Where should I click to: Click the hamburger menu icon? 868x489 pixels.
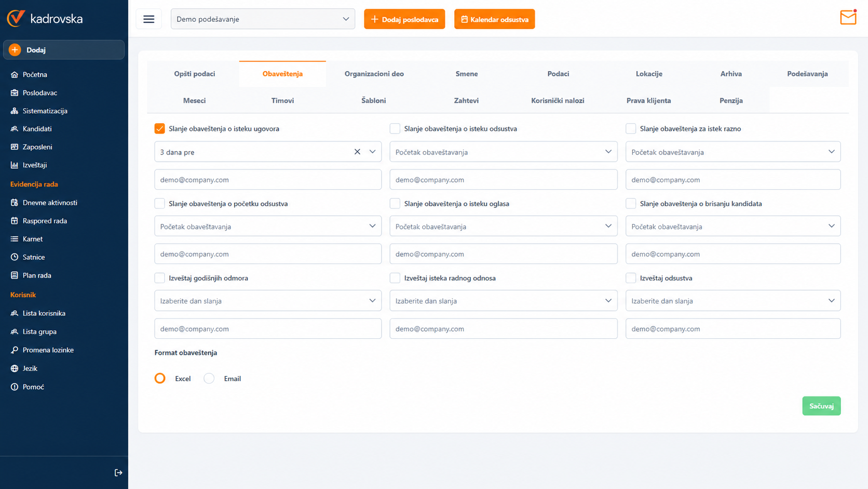pyautogui.click(x=149, y=19)
